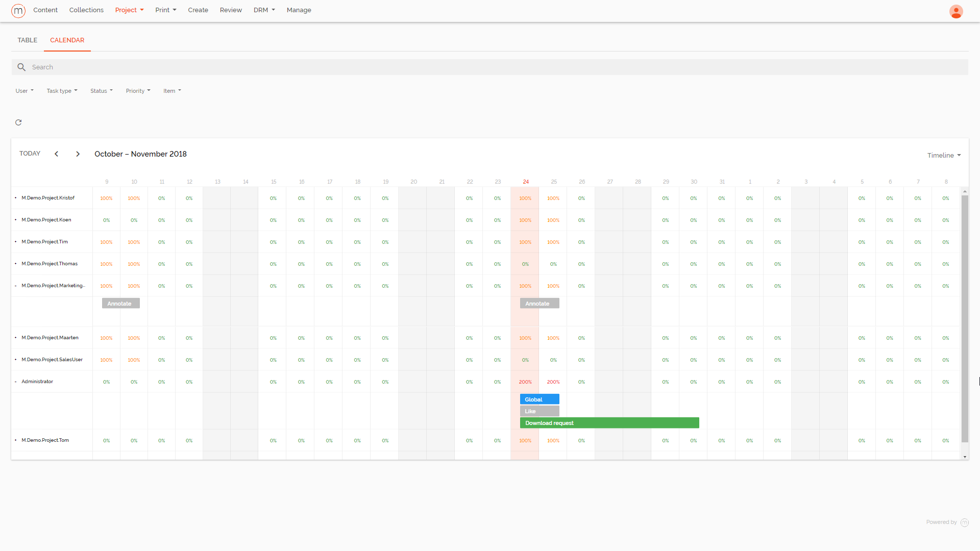Click the previous period arrow
Viewport: 980px width, 551px height.
(56, 154)
